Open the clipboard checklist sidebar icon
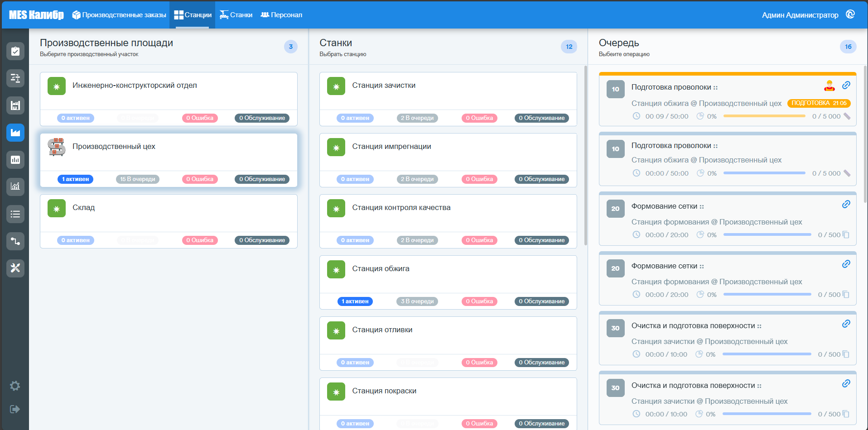868x430 pixels. click(15, 51)
